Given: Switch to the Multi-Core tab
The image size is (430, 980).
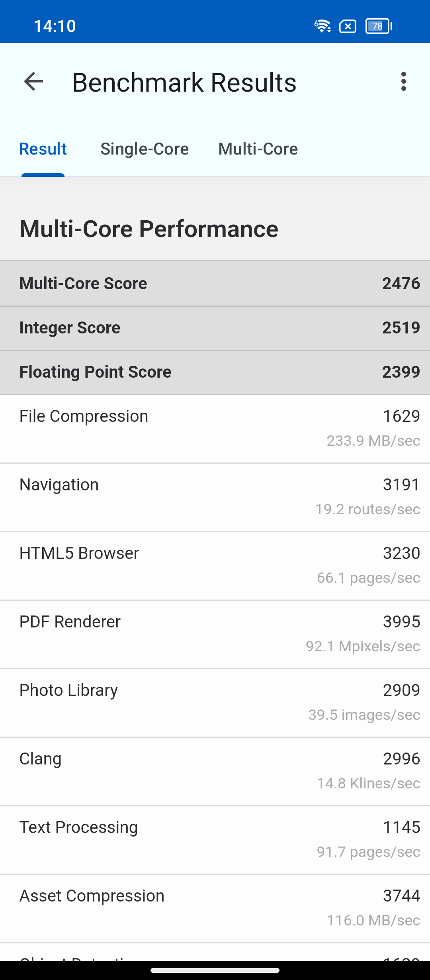Looking at the screenshot, I should point(258,149).
